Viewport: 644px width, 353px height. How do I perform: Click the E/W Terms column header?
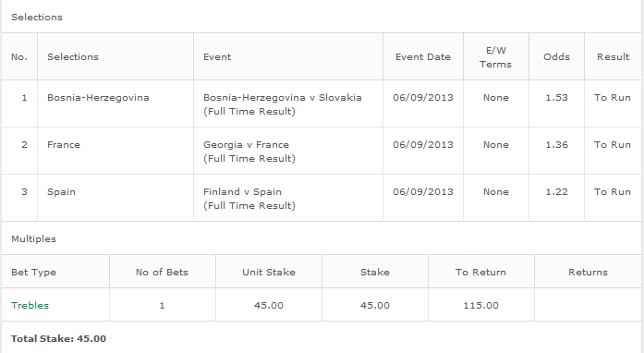click(x=496, y=57)
